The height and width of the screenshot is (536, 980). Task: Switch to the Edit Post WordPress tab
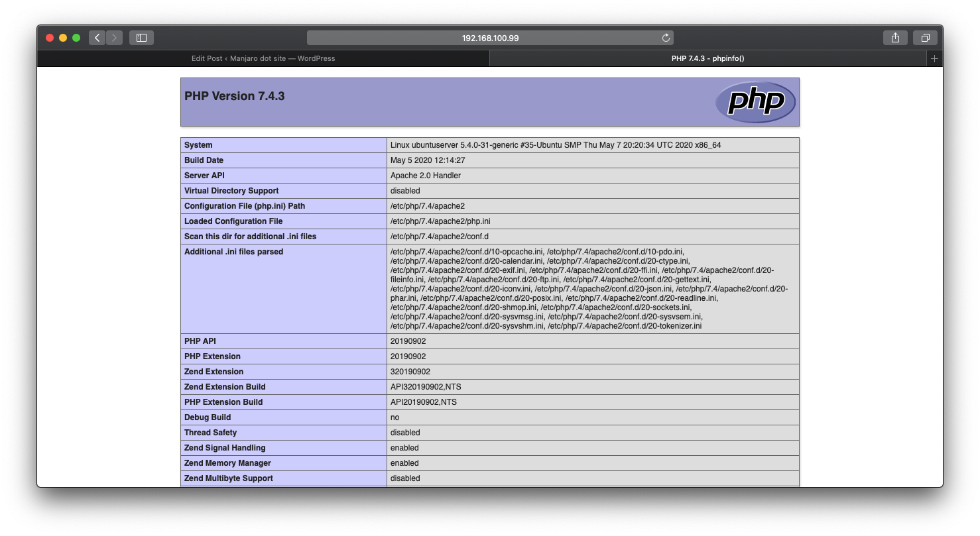(263, 58)
